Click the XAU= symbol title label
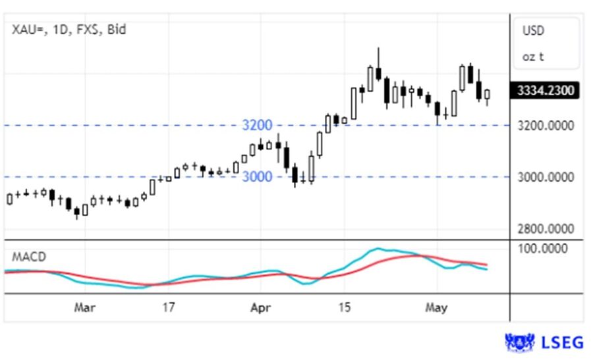 point(69,29)
